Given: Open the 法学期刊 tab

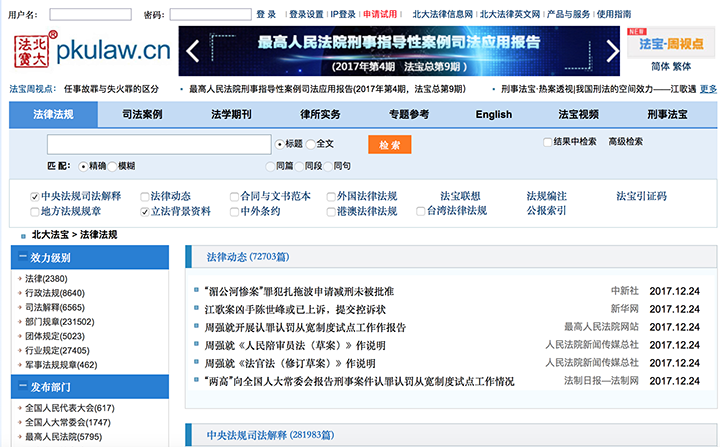Looking at the screenshot, I should [x=231, y=114].
